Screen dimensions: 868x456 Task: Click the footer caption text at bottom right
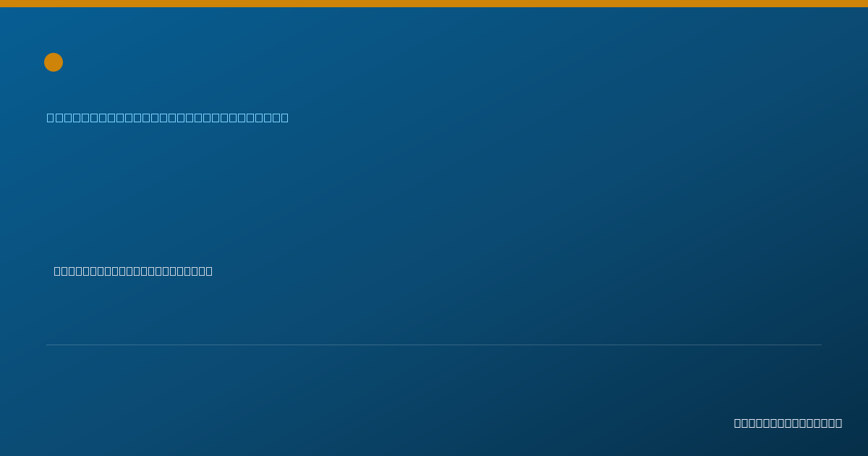[x=788, y=423]
